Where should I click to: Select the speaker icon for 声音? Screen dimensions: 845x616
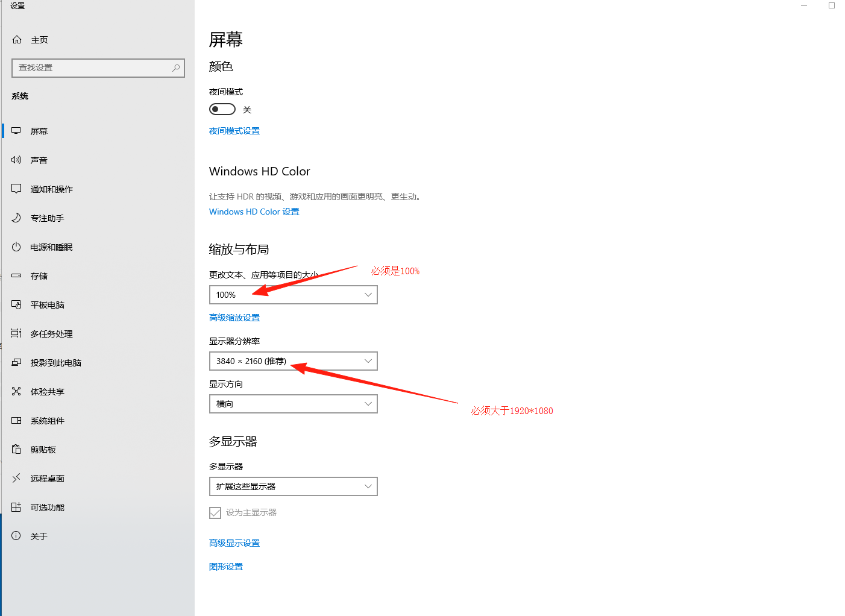click(16, 160)
